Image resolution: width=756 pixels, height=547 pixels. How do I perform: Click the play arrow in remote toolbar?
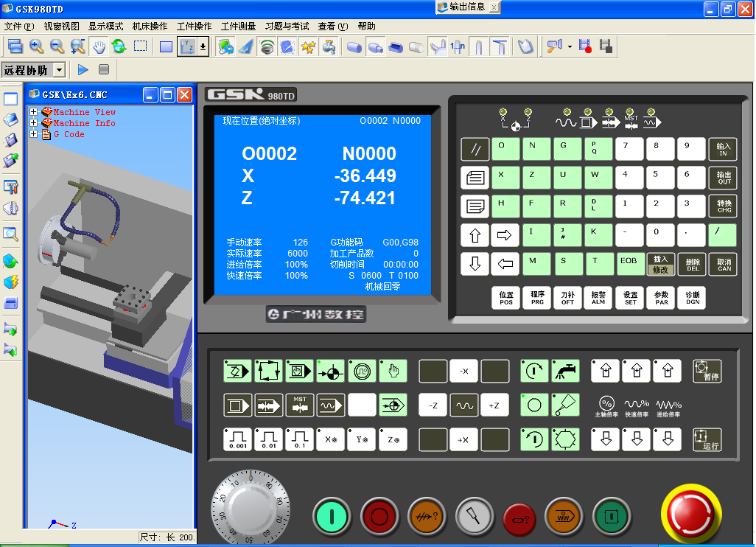tap(83, 69)
